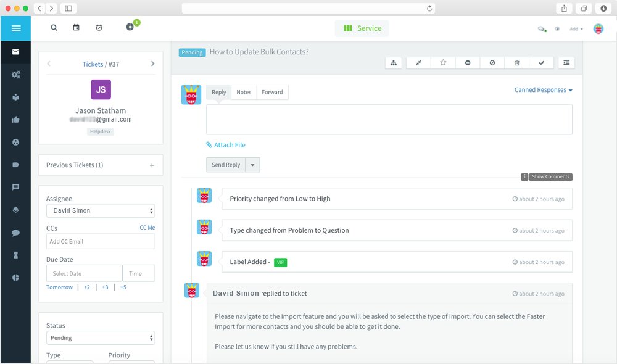Click the Add CC Email field

click(101, 242)
